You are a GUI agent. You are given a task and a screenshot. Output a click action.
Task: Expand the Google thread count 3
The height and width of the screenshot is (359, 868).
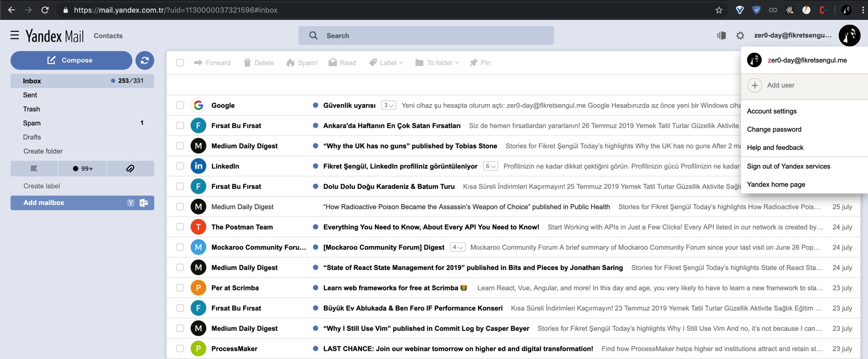388,105
